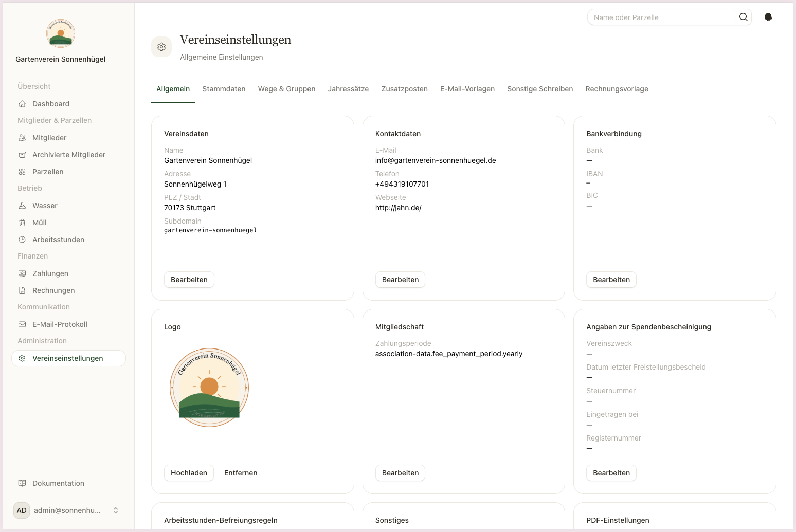Open Parzellen in sidebar
The width and height of the screenshot is (796, 532).
tap(68, 172)
